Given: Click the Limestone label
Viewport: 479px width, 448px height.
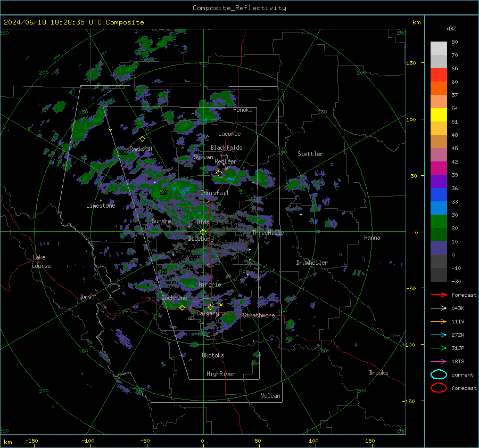Looking at the screenshot, I should coord(101,206).
